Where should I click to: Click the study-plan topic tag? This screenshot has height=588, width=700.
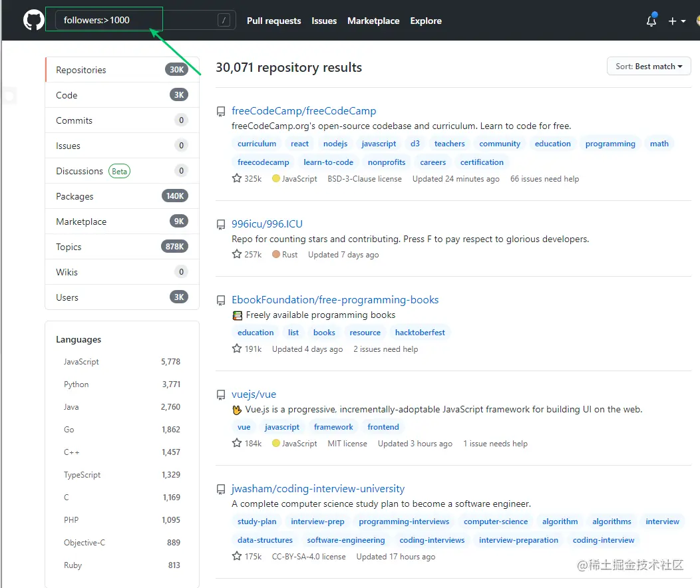coord(257,521)
